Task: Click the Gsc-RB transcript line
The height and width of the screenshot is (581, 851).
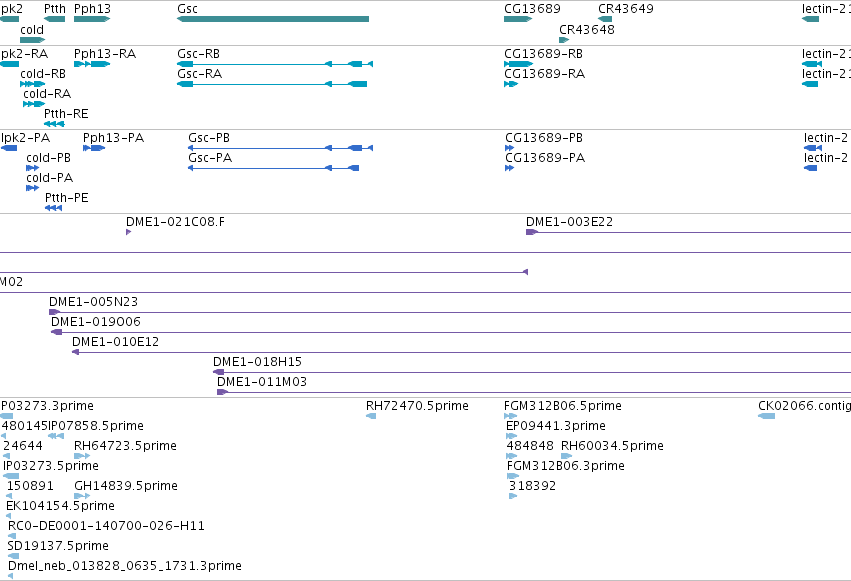Action: tap(275, 64)
